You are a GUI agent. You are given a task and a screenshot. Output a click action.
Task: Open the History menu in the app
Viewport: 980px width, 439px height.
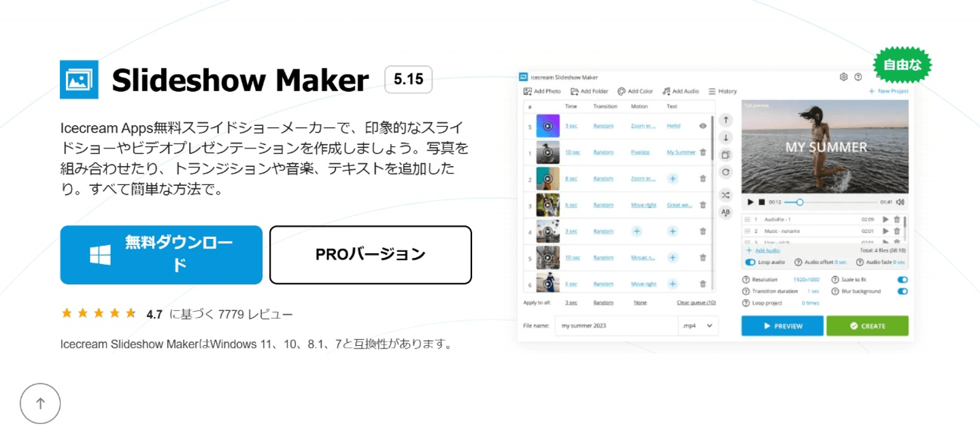pyautogui.click(x=722, y=91)
